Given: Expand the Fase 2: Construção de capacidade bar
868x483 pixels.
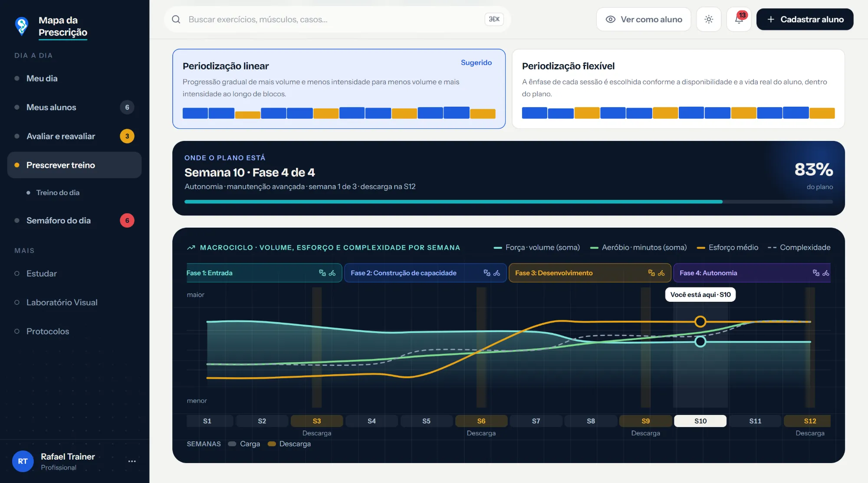Looking at the screenshot, I should tap(425, 273).
